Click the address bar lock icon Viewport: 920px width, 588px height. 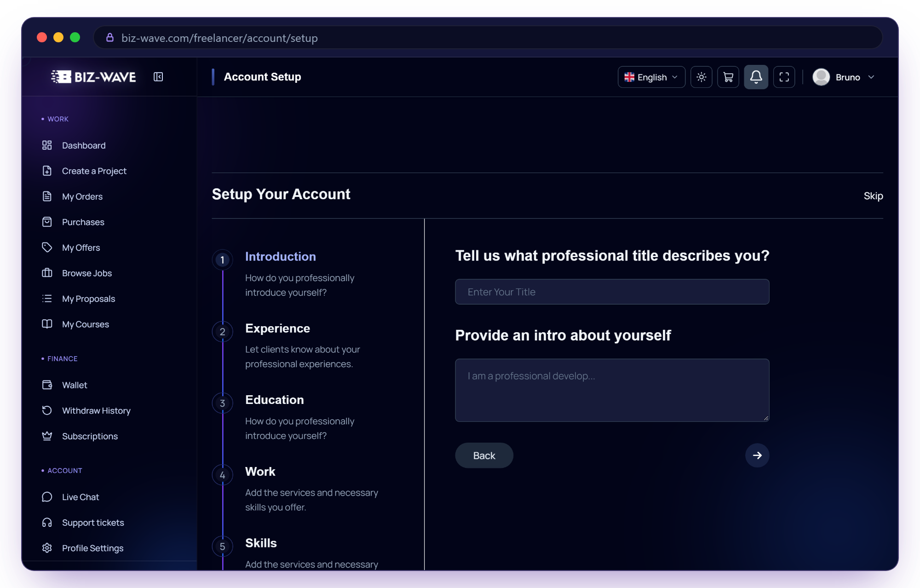(x=110, y=37)
